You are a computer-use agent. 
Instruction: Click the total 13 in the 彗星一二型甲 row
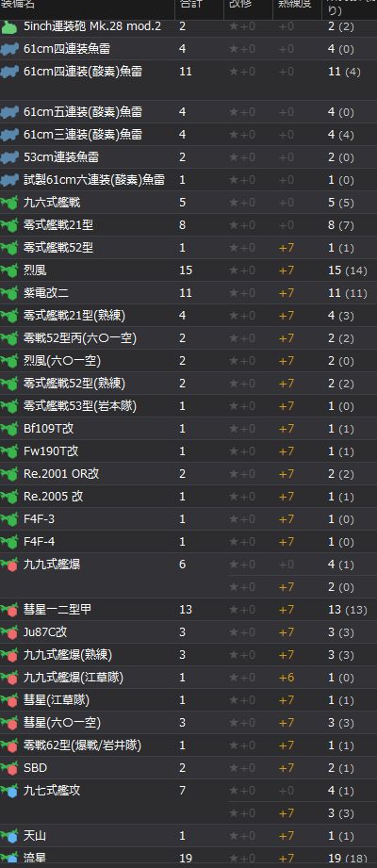click(186, 610)
